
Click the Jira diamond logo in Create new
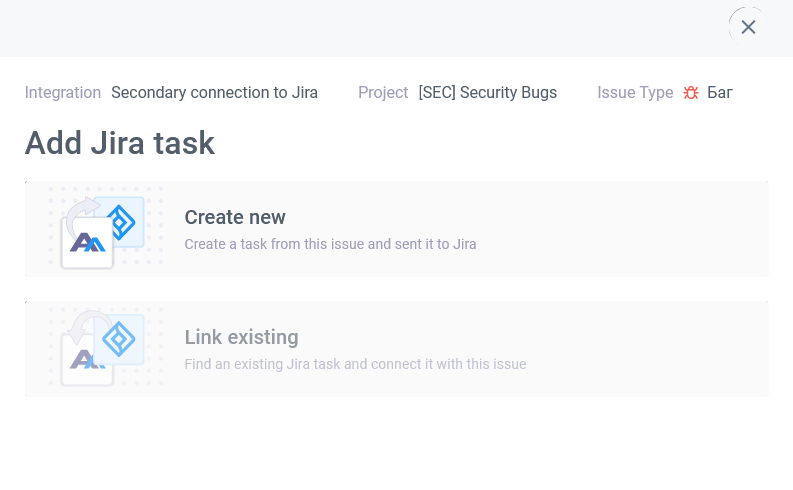(x=120, y=222)
